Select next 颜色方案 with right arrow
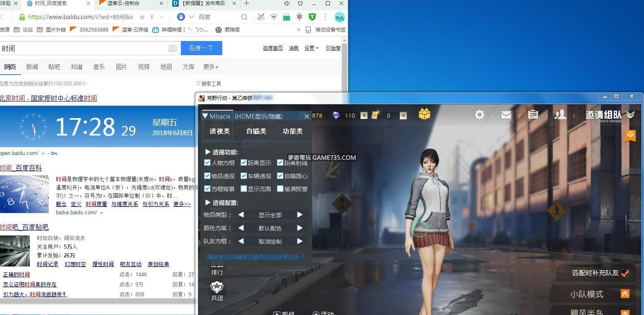 point(300,228)
